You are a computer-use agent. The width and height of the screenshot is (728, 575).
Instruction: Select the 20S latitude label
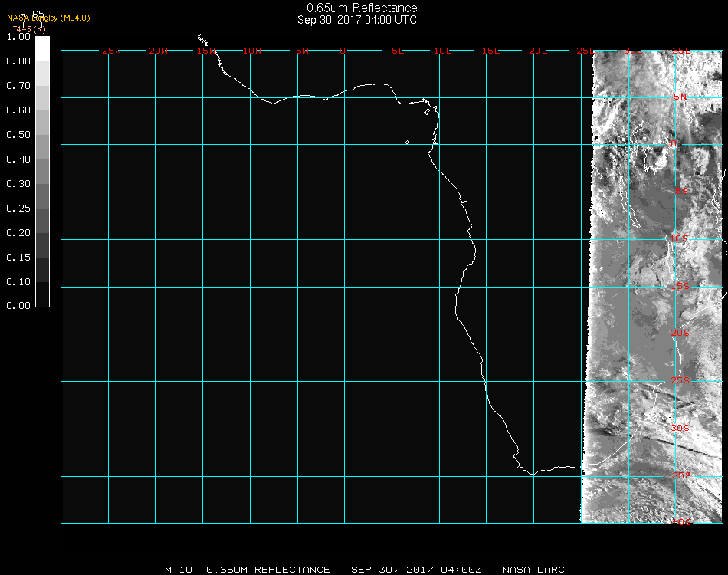(680, 333)
